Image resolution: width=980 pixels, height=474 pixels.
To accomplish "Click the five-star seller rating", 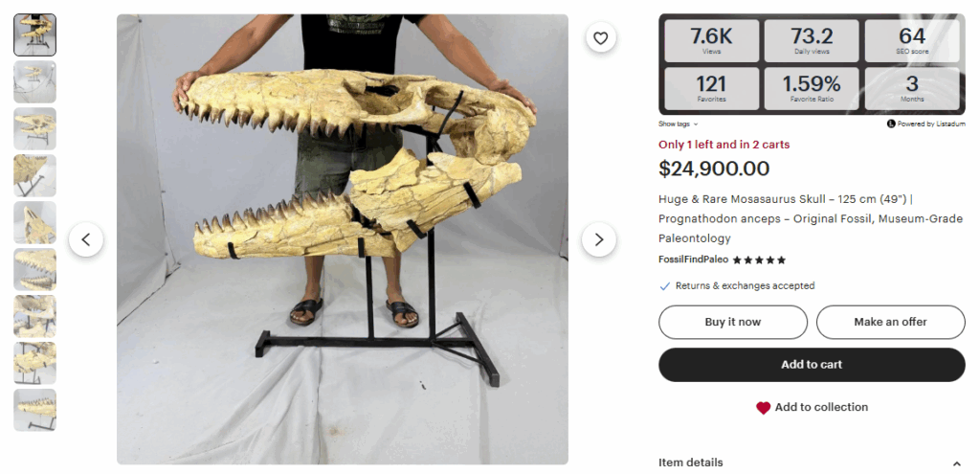I will [x=759, y=260].
